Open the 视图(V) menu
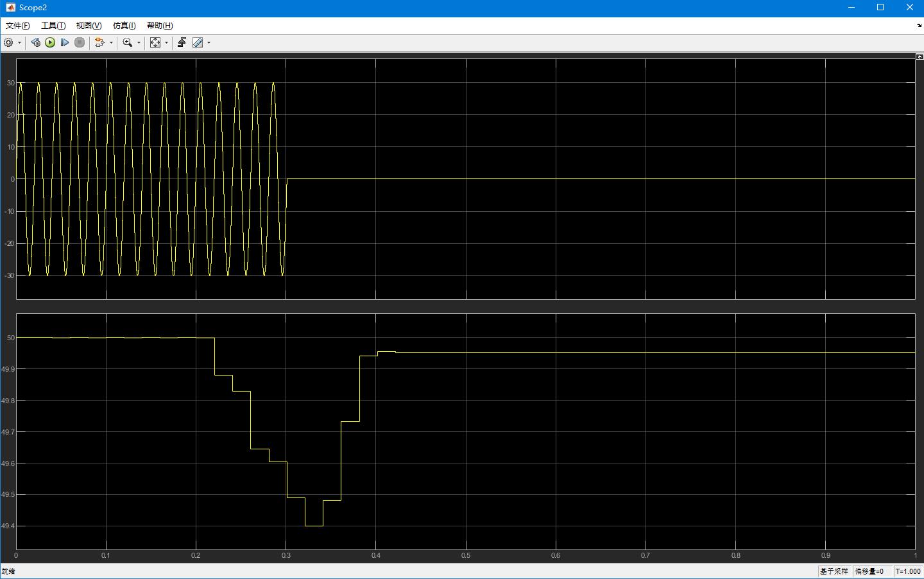The image size is (924, 579). click(89, 26)
